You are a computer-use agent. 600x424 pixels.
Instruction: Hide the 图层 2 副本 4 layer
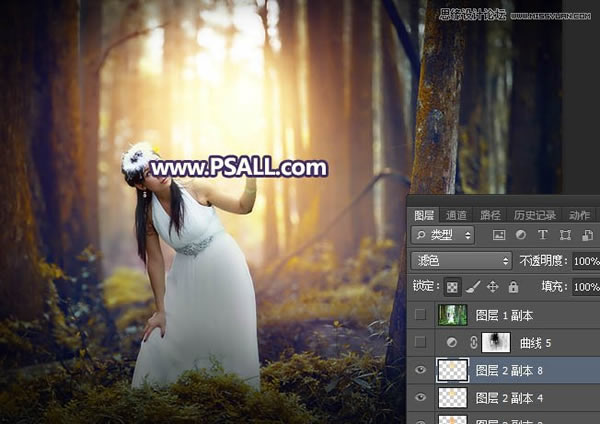pos(421,397)
